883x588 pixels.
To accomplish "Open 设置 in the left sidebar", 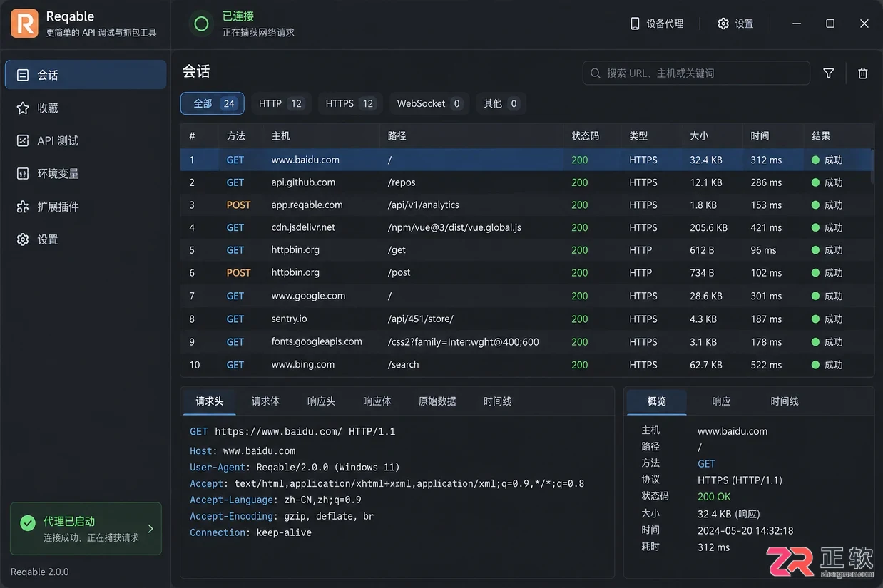I will click(86, 239).
